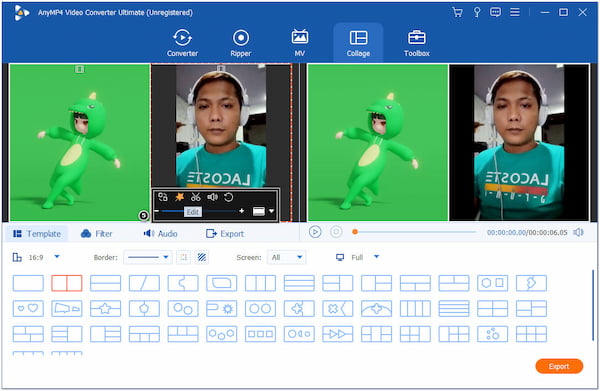
Task: Select the double arrows template
Action: pyautogui.click(x=338, y=334)
